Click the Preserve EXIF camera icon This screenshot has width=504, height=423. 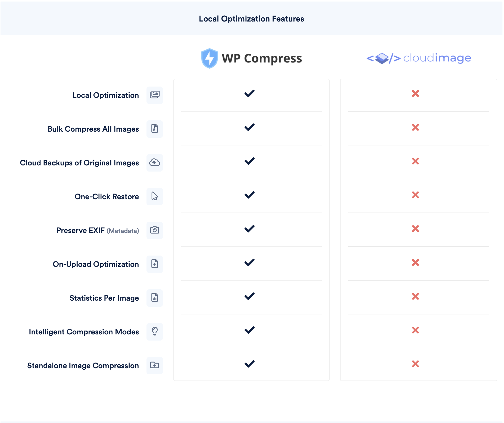click(154, 230)
